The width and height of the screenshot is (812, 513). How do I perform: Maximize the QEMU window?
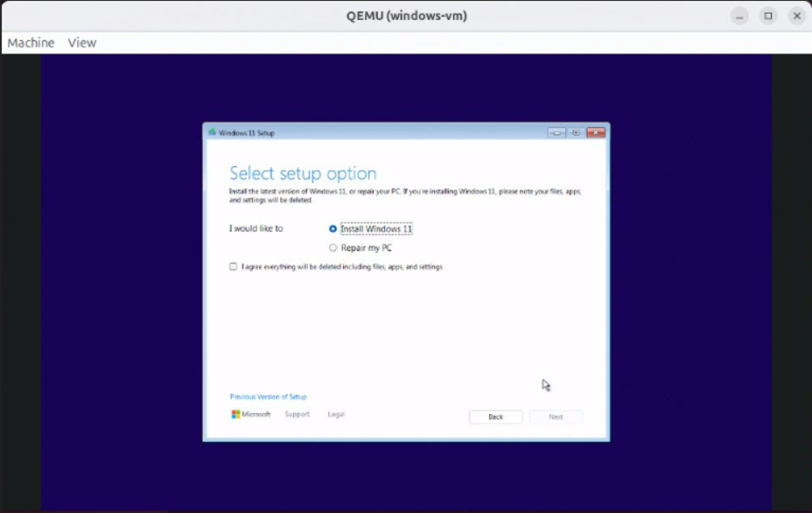(x=767, y=16)
